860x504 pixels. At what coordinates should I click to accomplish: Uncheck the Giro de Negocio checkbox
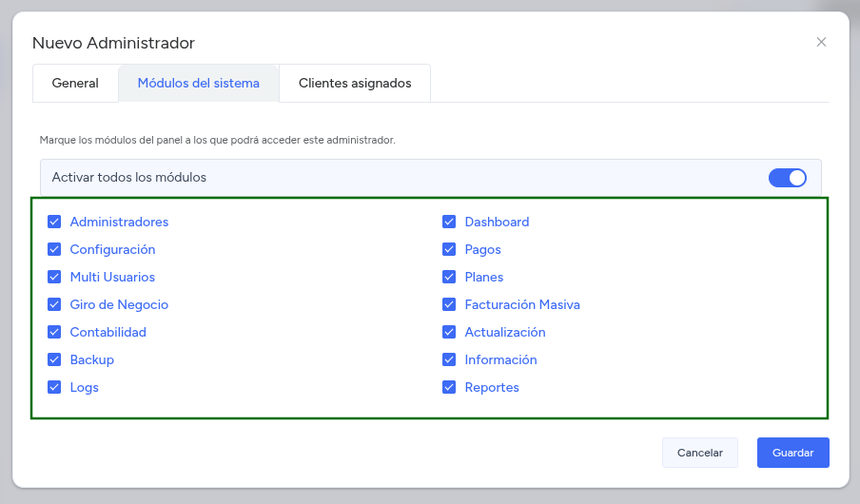[x=54, y=303]
